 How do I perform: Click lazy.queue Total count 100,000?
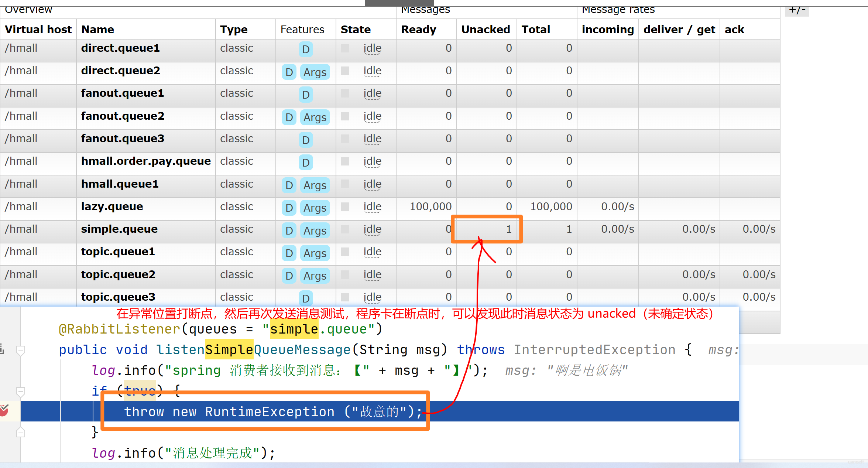(x=551, y=206)
